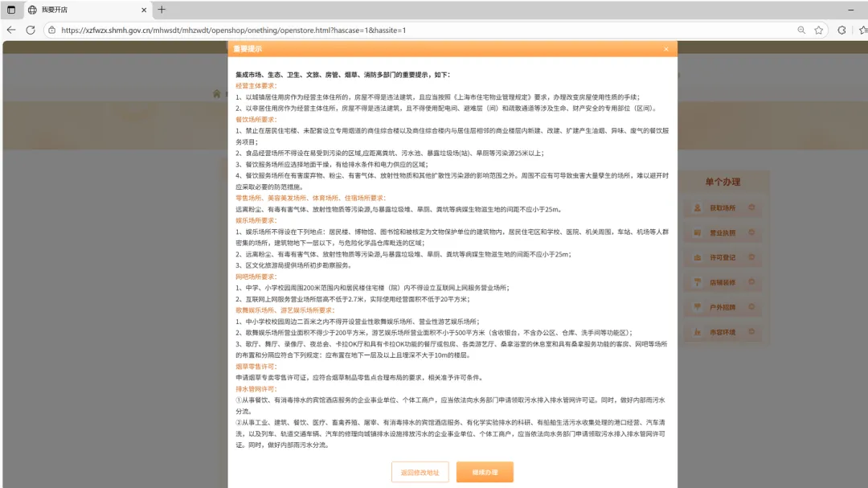This screenshot has width=868, height=488.
Task: Open 店铺装修 in the 单个办理 panel
Action: 723,282
